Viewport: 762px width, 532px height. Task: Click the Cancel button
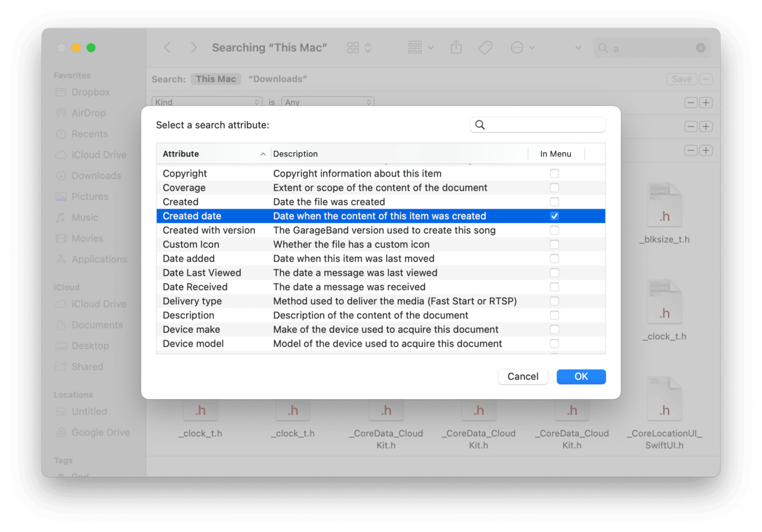point(523,377)
